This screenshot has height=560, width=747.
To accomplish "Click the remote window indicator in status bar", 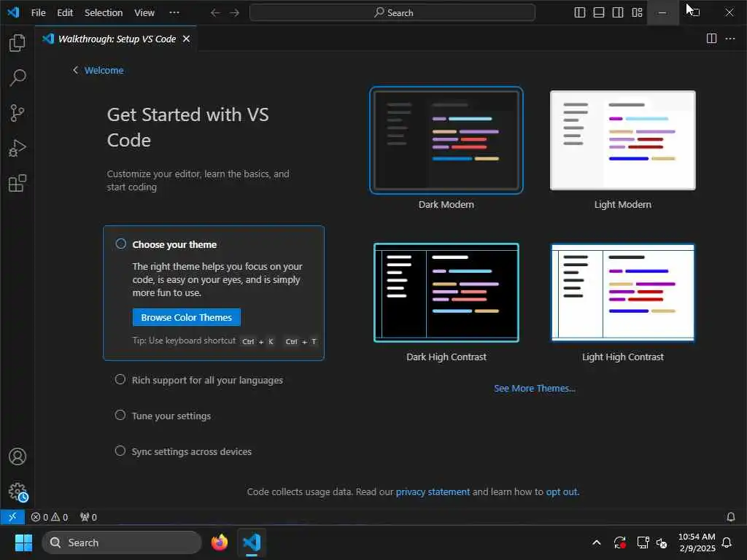I will coord(12,517).
